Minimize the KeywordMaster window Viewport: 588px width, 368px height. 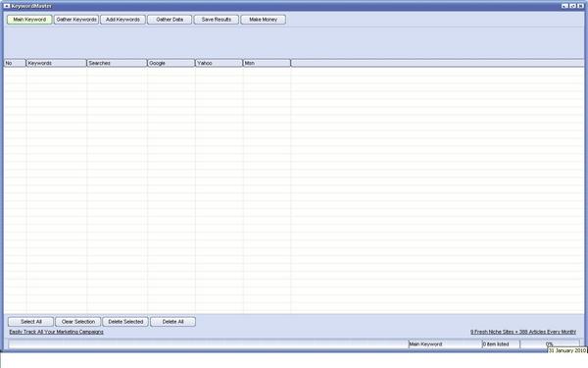[x=564, y=6]
